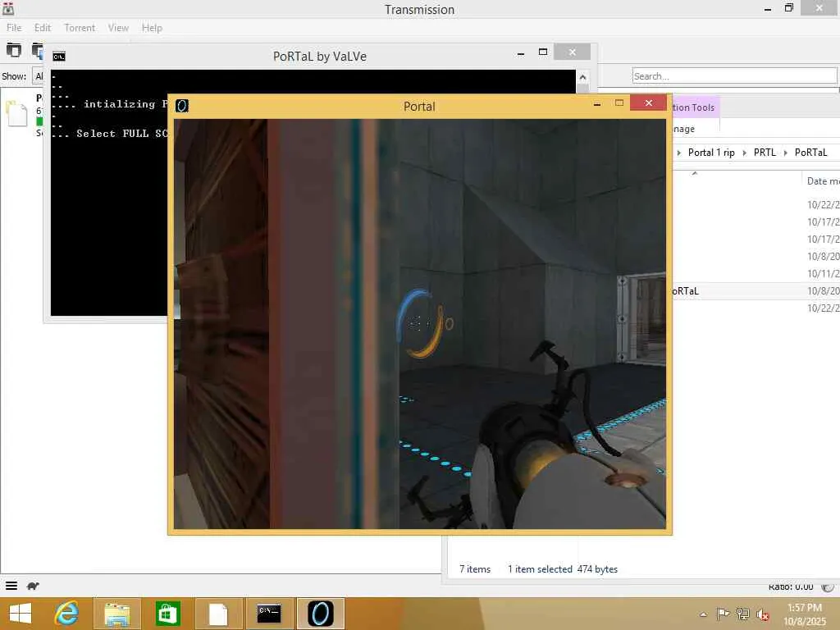Click the Transmission search field
This screenshot has width=840, height=630.
(x=734, y=76)
